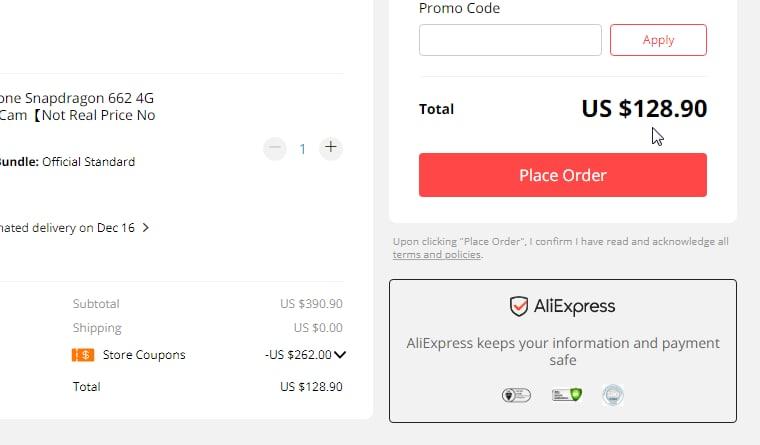Click the green shield security badge
Image resolution: width=760 pixels, height=445 pixels.
567,395
